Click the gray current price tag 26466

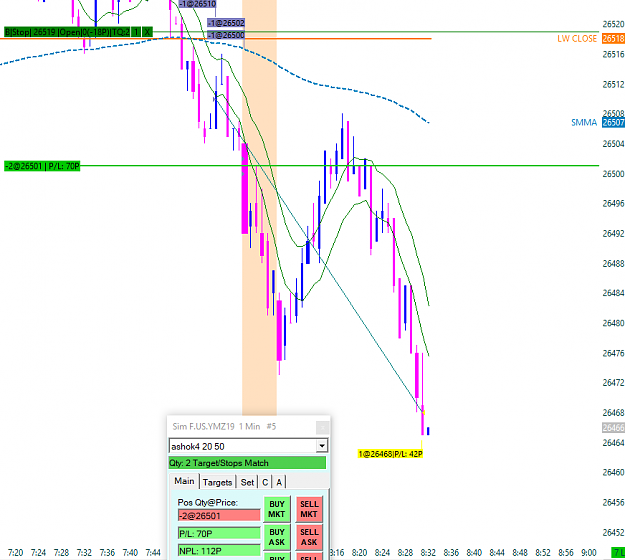(x=613, y=428)
